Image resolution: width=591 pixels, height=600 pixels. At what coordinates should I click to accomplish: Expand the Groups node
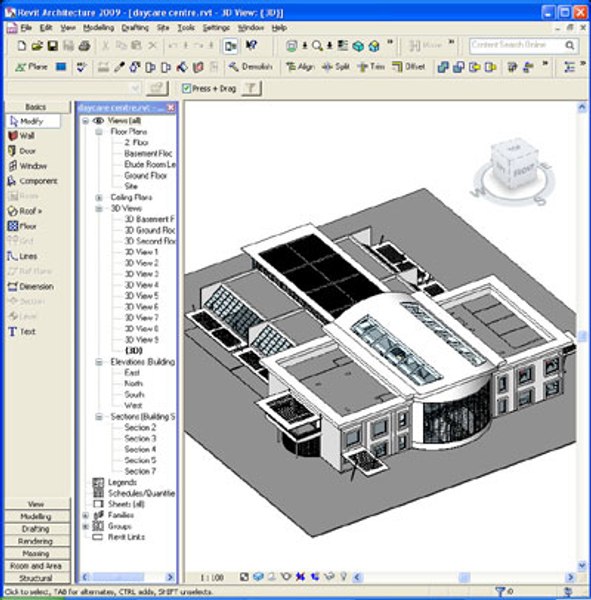[86, 527]
